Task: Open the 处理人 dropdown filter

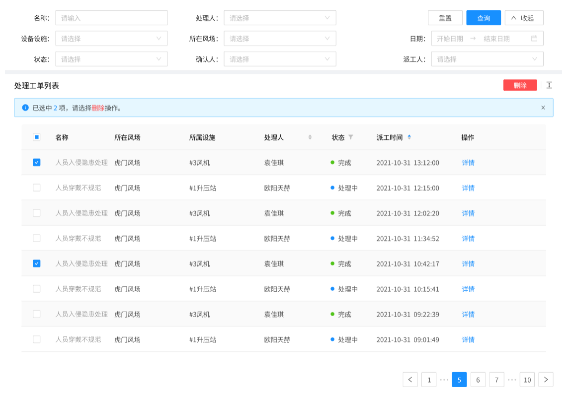Action: pos(280,18)
